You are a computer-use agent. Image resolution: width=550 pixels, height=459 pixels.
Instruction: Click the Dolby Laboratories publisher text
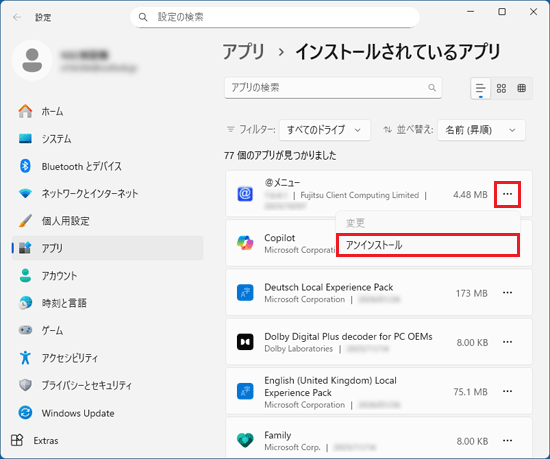(299, 349)
